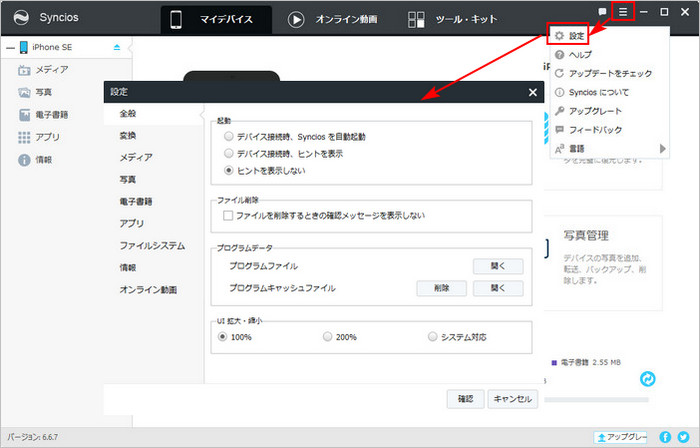This screenshot has height=448, width=700.
Task: Select デバイス接続時、Syncios を自動起動 radio button
Action: tap(229, 136)
